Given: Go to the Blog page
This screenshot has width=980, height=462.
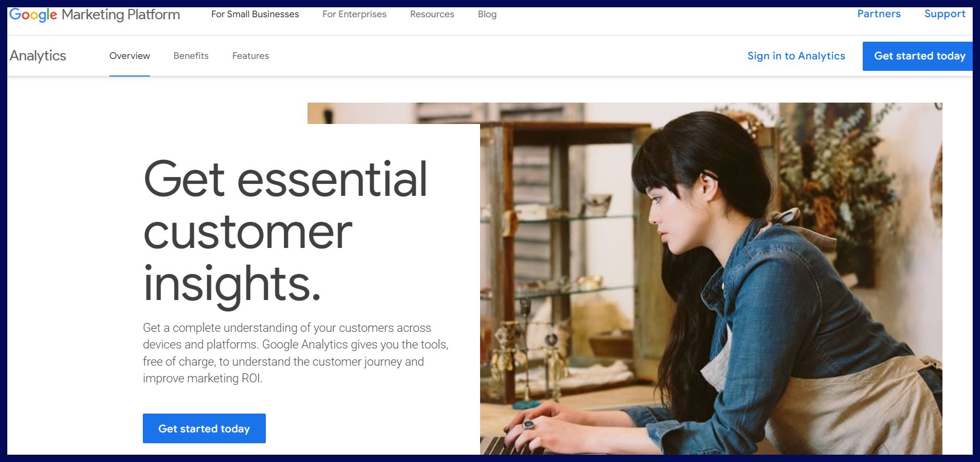Looking at the screenshot, I should tap(487, 14).
